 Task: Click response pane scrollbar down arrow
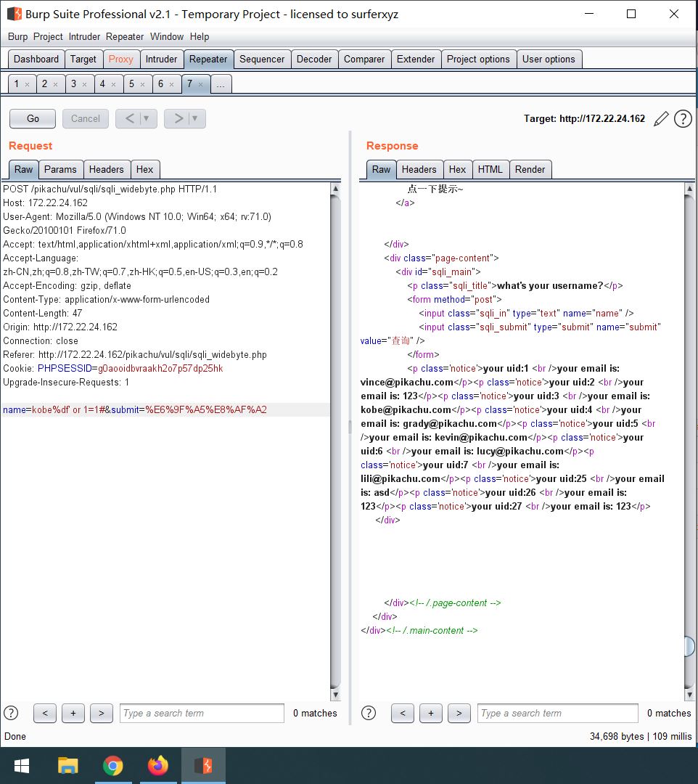pyautogui.click(x=689, y=695)
